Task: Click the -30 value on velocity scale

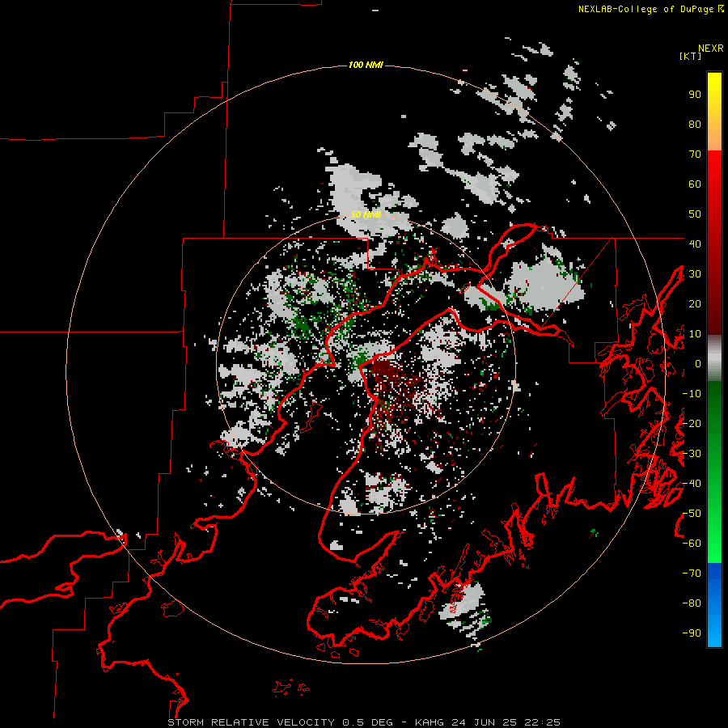Action: [x=692, y=454]
